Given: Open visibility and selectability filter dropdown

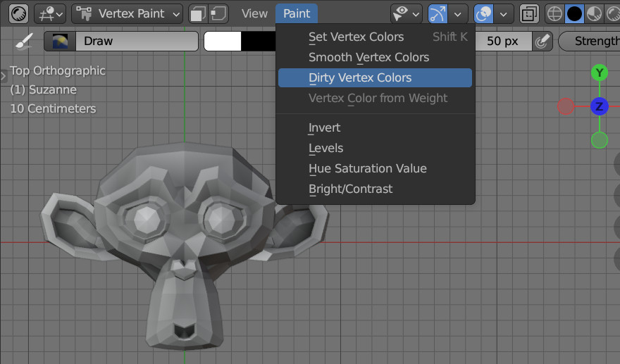Looking at the screenshot, I should pyautogui.click(x=406, y=14).
